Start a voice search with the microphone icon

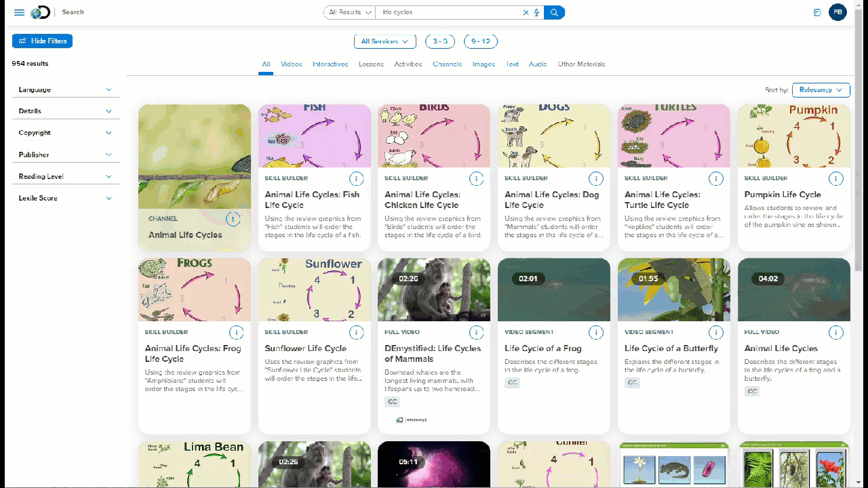536,12
